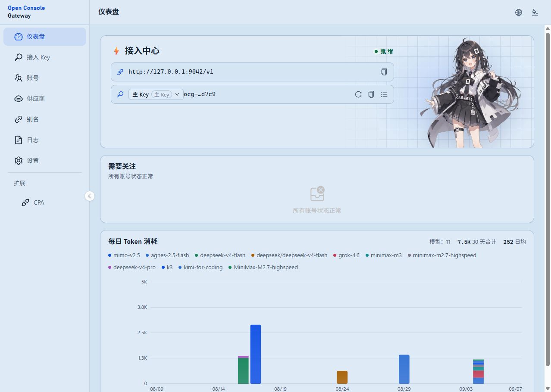Screen dimensions: 551x392
Task: Open the key list icon
Action: pyautogui.click(x=384, y=94)
